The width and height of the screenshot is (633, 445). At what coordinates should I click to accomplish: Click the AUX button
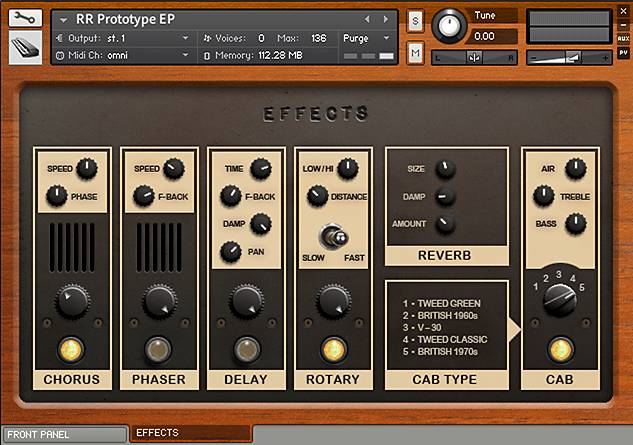623,38
